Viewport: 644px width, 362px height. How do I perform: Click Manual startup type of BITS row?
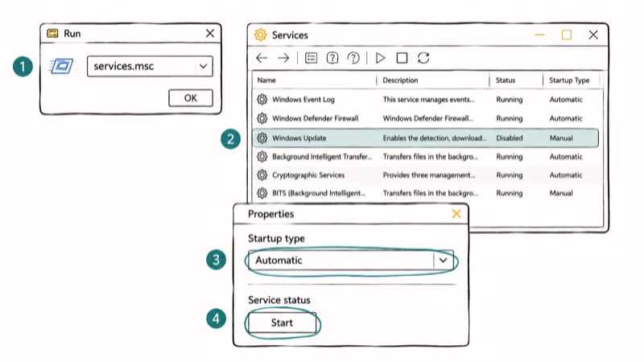pos(561,193)
